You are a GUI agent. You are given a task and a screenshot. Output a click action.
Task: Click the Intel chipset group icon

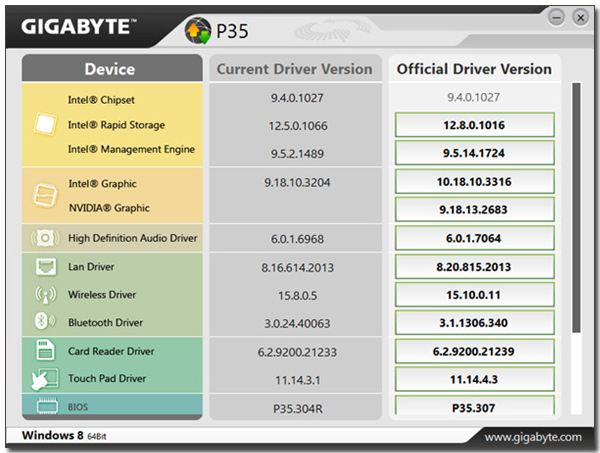[x=45, y=124]
